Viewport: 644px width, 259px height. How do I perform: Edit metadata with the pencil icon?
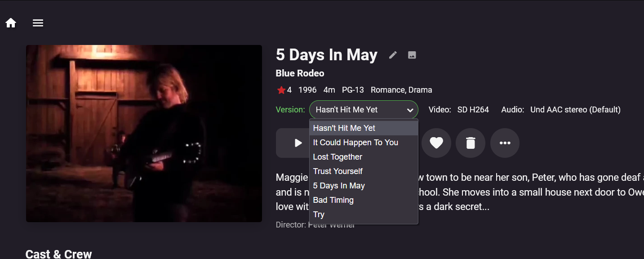(393, 55)
